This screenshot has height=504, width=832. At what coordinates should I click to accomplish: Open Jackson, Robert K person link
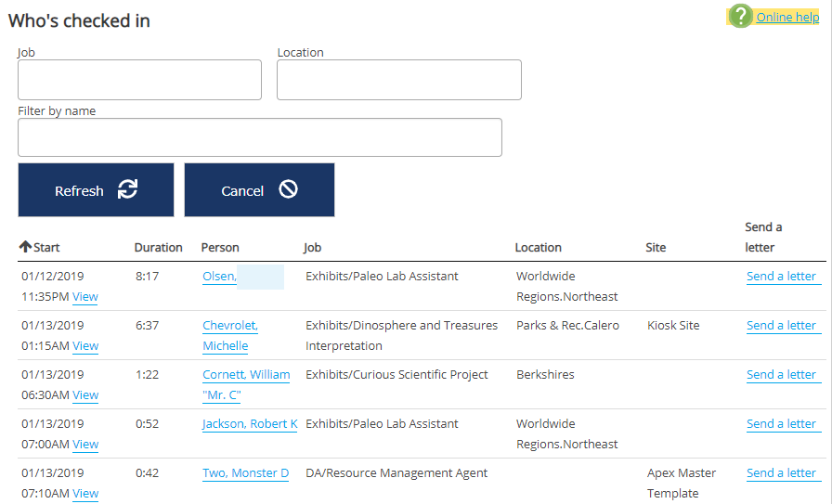pyautogui.click(x=249, y=423)
